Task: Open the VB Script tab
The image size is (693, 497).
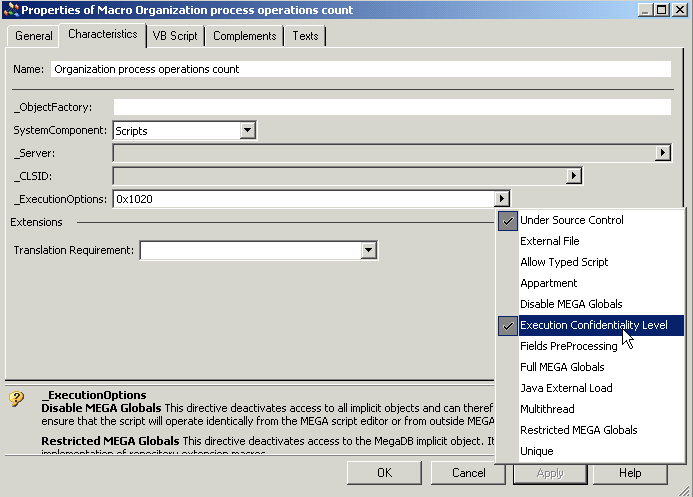Action: point(175,36)
